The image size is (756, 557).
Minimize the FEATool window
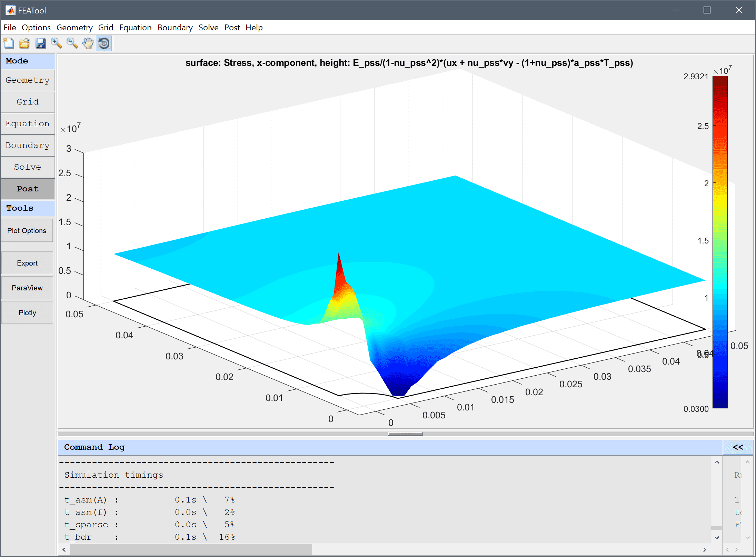(676, 10)
